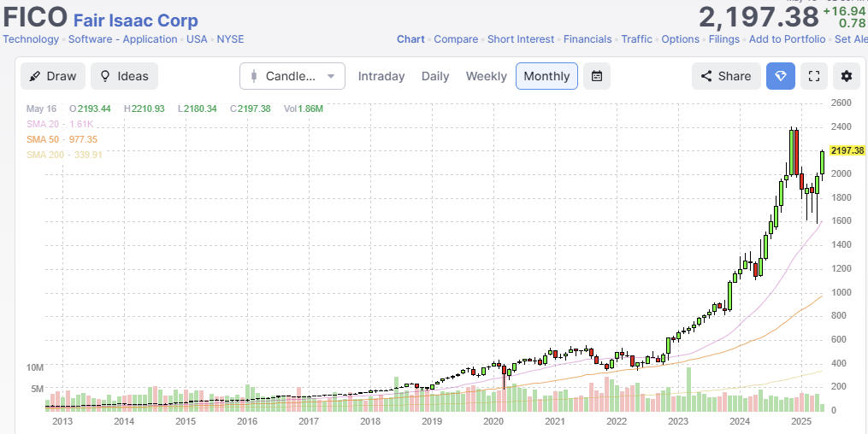Open the Traffic page
This screenshot has height=434, width=868.
pyautogui.click(x=636, y=39)
